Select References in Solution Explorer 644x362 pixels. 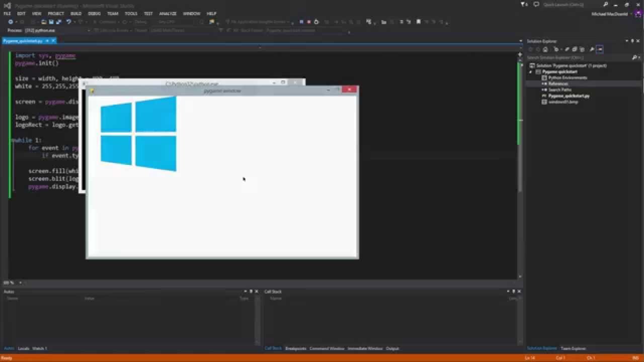558,83
